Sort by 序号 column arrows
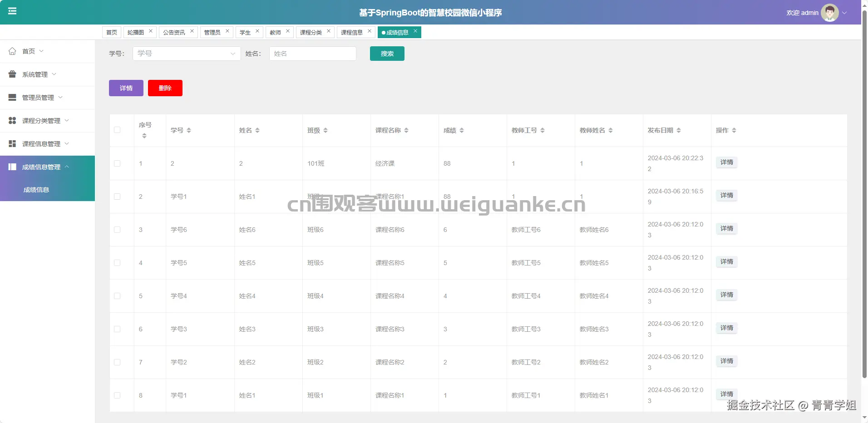This screenshot has width=868, height=423. [144, 136]
